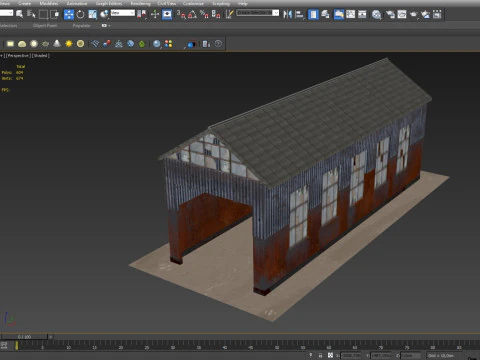Click the Edit Named Selection Sets icon
This screenshot has height=360, width=480.
[229, 14]
